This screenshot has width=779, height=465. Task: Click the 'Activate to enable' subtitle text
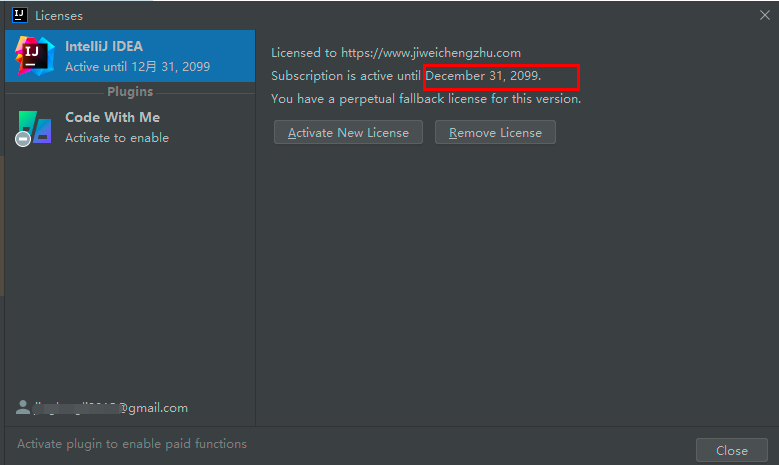click(x=117, y=138)
